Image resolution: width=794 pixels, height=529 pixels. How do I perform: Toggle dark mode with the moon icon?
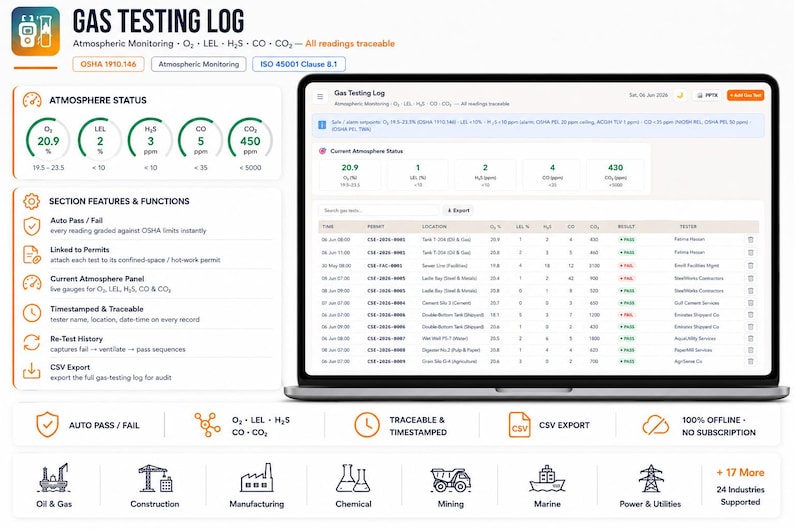click(x=680, y=95)
